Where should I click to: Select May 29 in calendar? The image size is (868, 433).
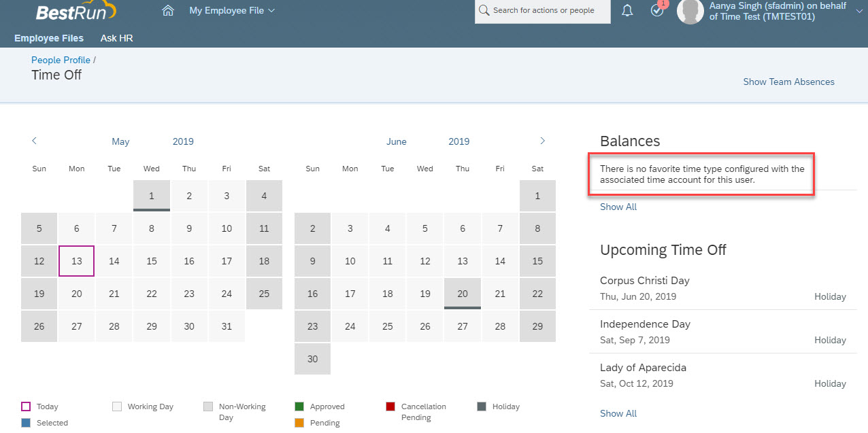click(x=152, y=326)
